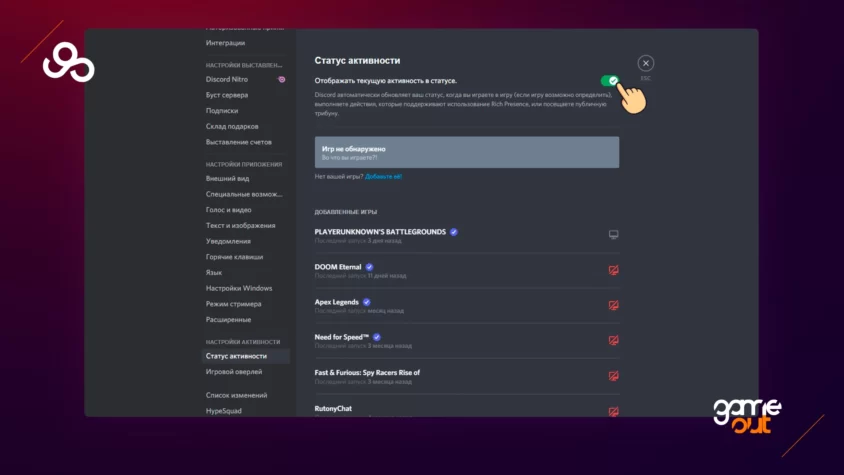The image size is (844, 475).
Task: Click verified badge next to DOOM Eternal
Action: 369,267
